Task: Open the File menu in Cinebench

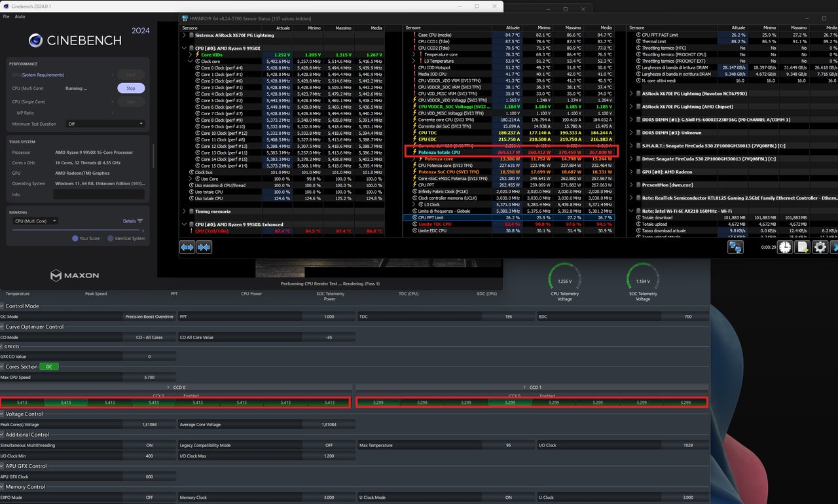Action: (x=6, y=16)
